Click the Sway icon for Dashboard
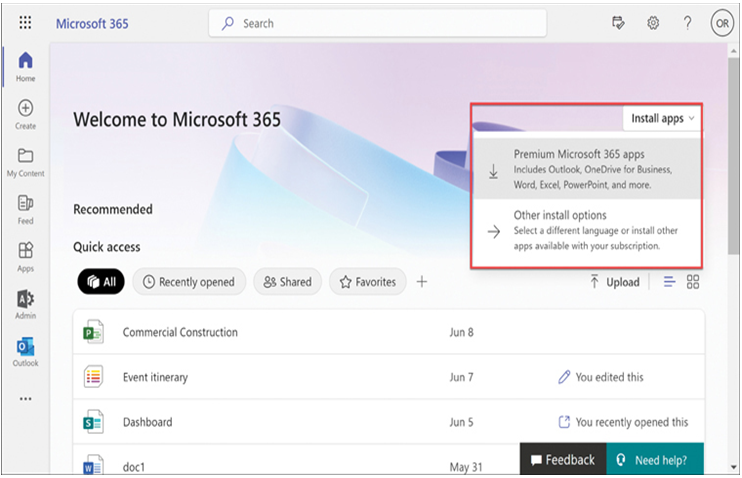 pos(93,422)
